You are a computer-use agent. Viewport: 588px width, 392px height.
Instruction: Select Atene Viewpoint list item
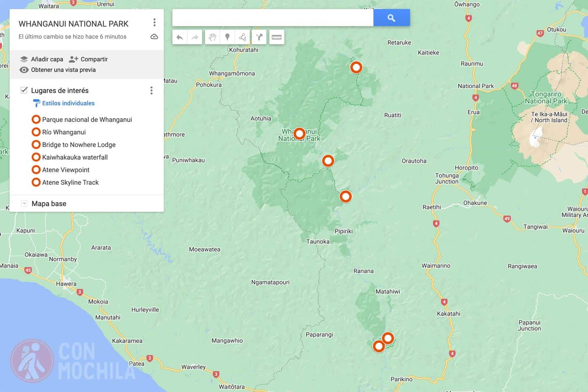pos(66,170)
